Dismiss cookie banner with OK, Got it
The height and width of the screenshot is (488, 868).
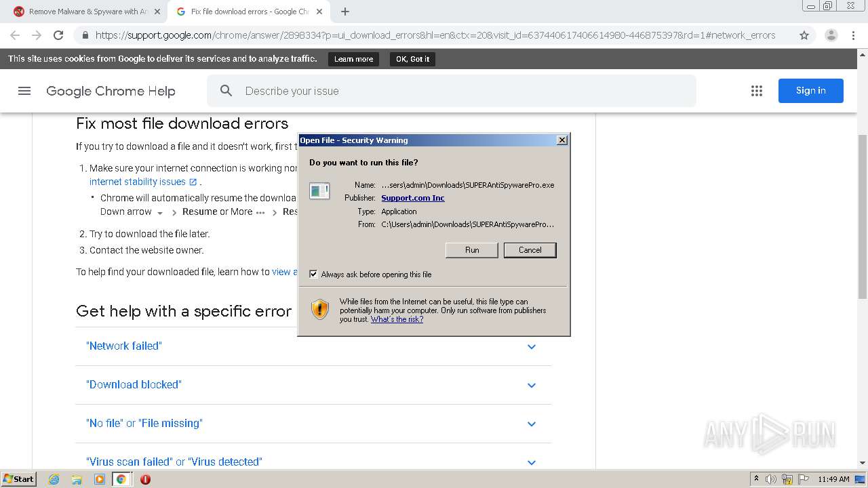tap(412, 59)
